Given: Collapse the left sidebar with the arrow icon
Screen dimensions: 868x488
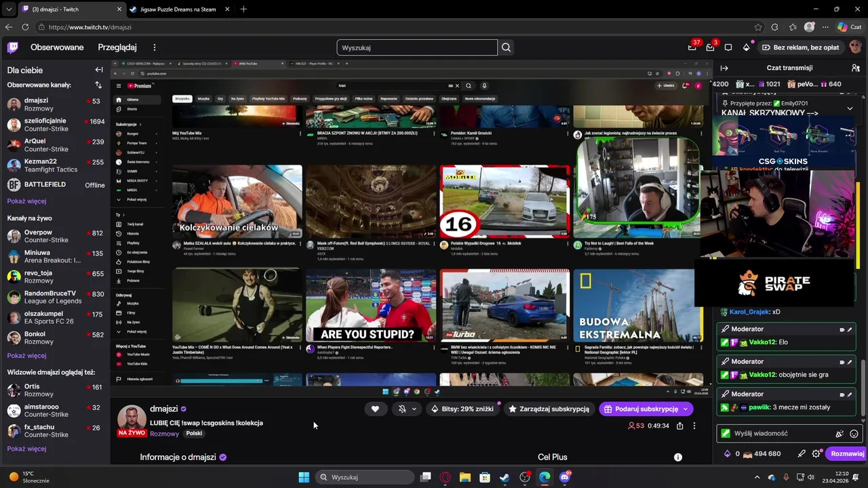Looking at the screenshot, I should click(99, 70).
